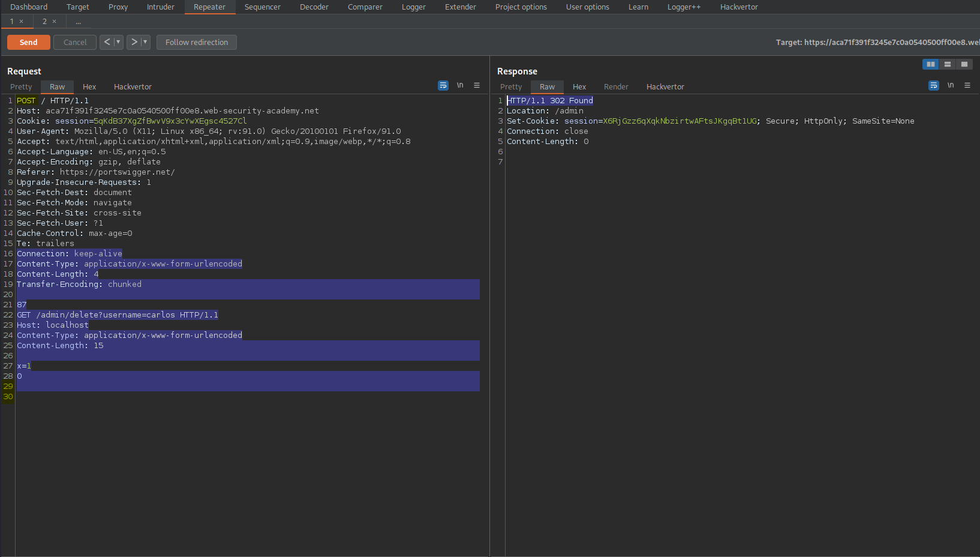
Task: Open the User options tab
Action: pos(588,7)
